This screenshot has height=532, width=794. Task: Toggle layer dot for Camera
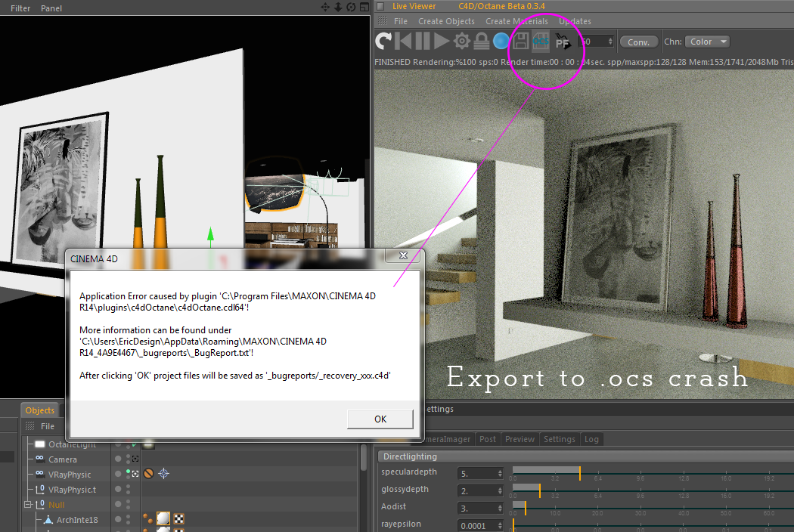click(x=118, y=459)
